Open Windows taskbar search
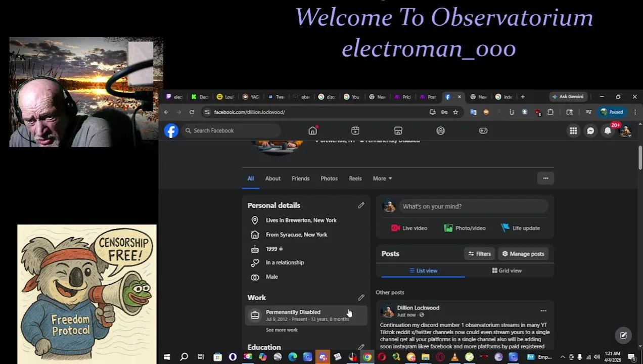 (x=184, y=357)
